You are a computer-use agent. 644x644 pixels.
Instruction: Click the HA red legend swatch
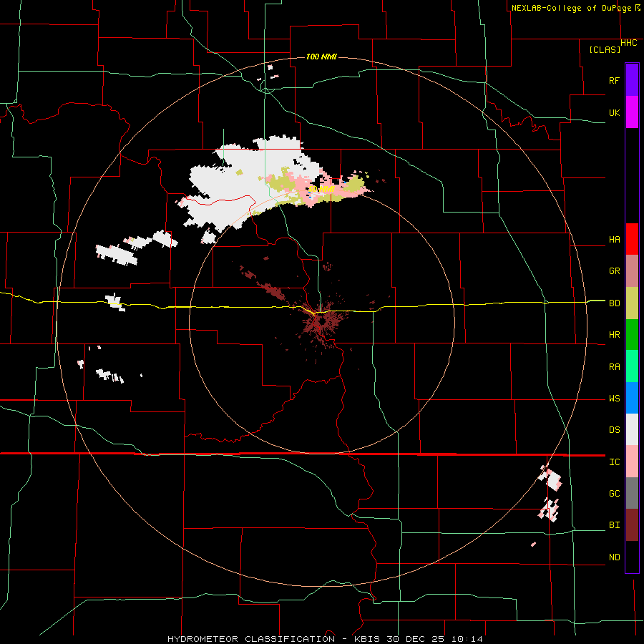632,239
